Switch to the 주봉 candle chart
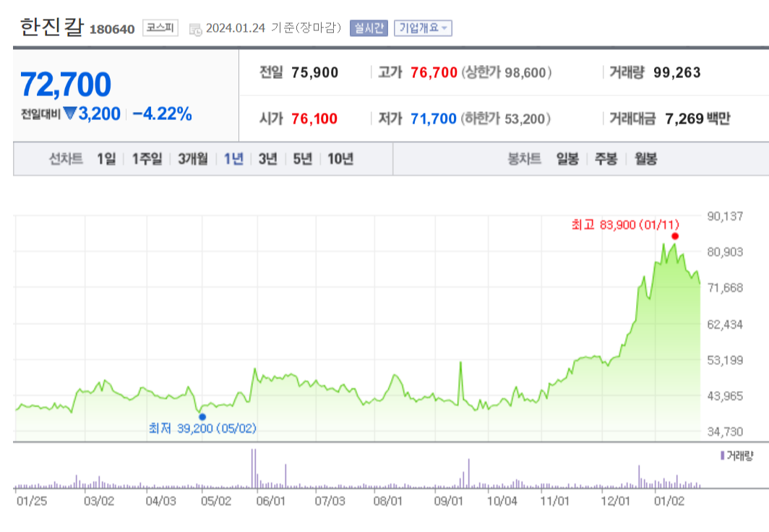769x532 pixels. 606,159
